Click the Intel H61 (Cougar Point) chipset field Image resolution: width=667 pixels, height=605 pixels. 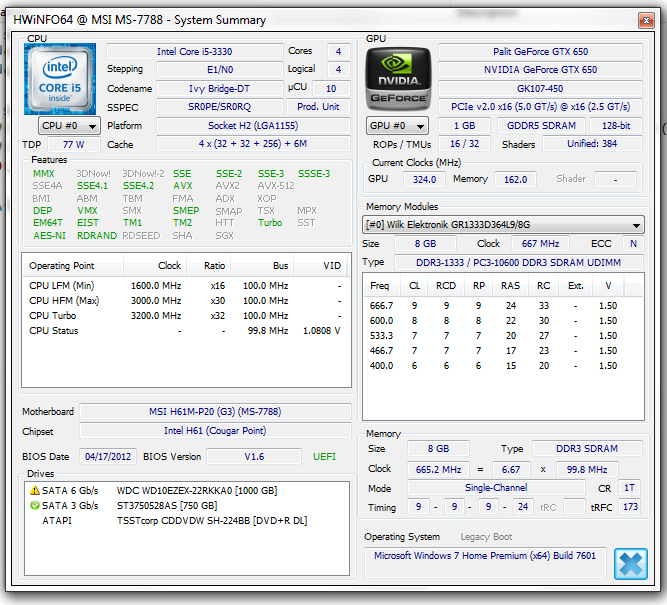(x=215, y=431)
